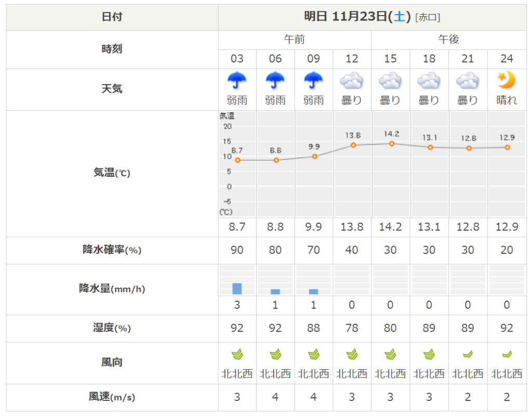This screenshot has height=416, width=532.
Task: Select the cloudy icon at 12 o'clock
Action: (352, 81)
